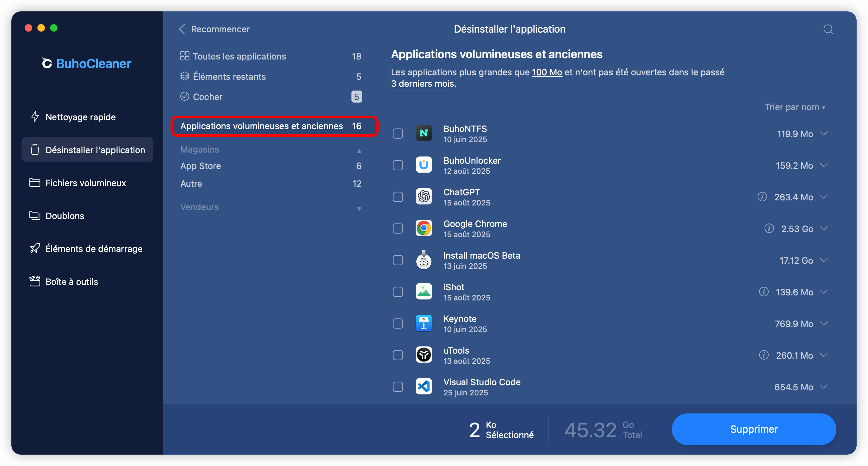
Task: Click the Recommencer back button
Action: coord(214,29)
